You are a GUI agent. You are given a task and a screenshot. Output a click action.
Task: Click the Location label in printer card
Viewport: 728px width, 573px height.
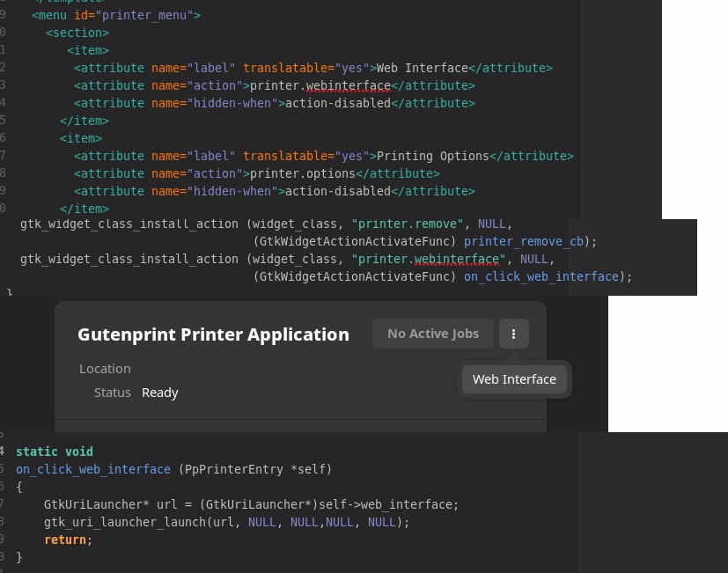pyautogui.click(x=105, y=369)
